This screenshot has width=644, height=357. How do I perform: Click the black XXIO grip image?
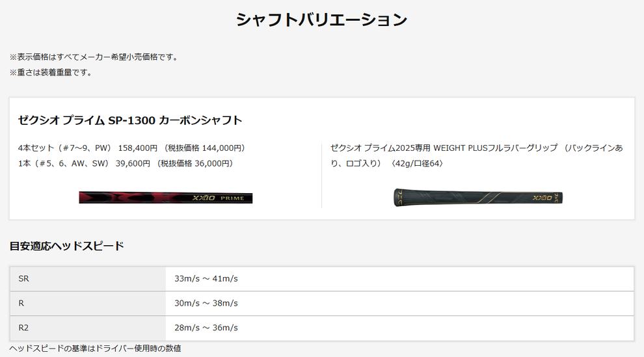click(478, 198)
